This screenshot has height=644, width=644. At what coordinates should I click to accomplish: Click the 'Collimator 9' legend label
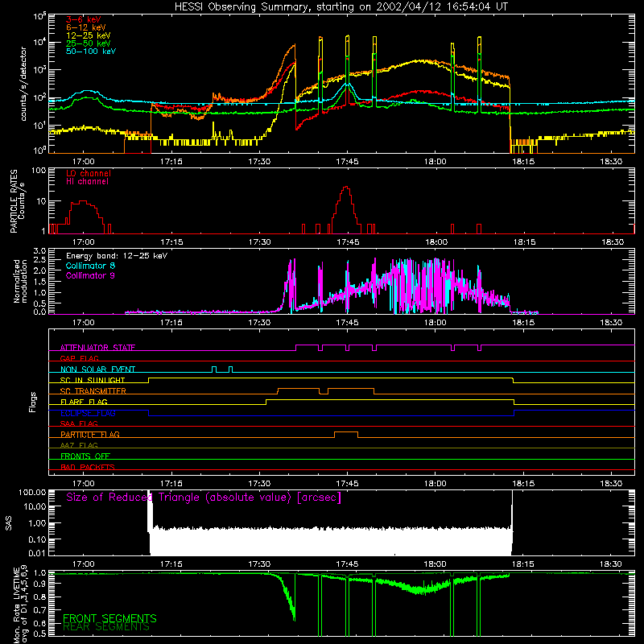coord(90,275)
